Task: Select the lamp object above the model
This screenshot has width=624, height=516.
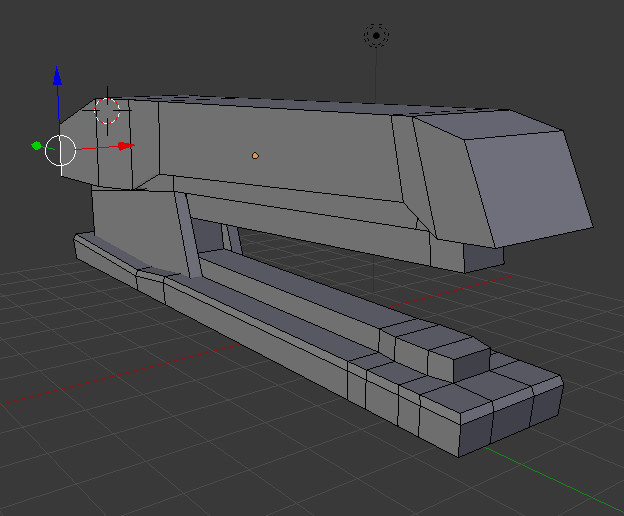Action: (376, 35)
